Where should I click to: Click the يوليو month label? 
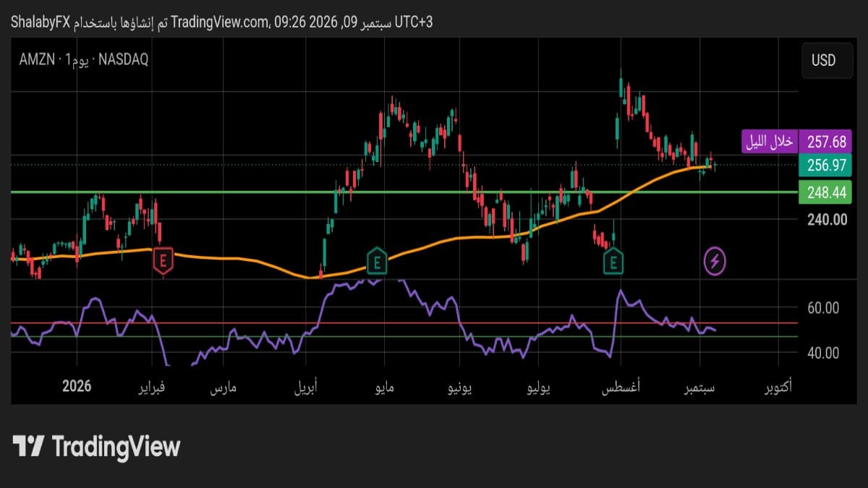click(537, 388)
